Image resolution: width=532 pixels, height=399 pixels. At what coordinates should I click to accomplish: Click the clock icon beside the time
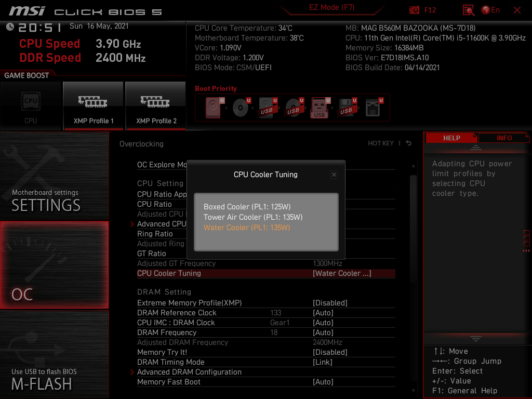click(x=10, y=27)
